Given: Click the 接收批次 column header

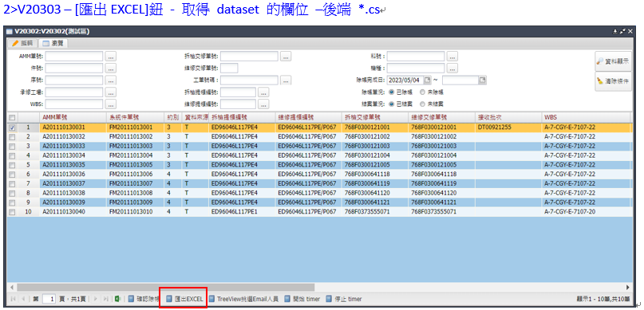Looking at the screenshot, I should pos(508,117).
